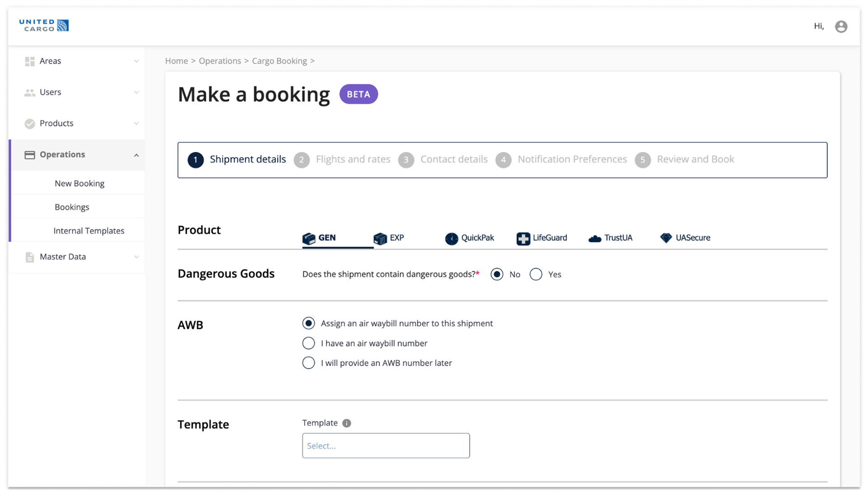Screen dimensions: 868x495
Task: Collapse the Operations menu chevron
Action: (x=136, y=155)
